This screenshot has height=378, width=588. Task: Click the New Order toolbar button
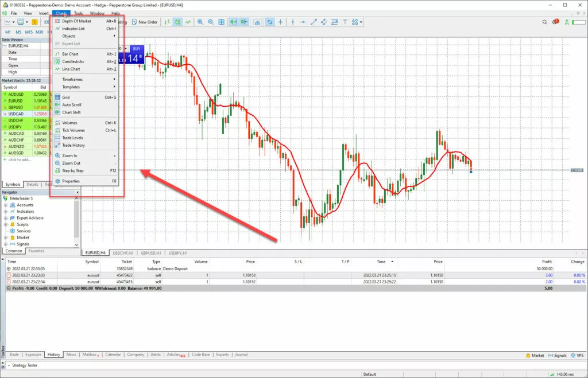[x=144, y=22]
